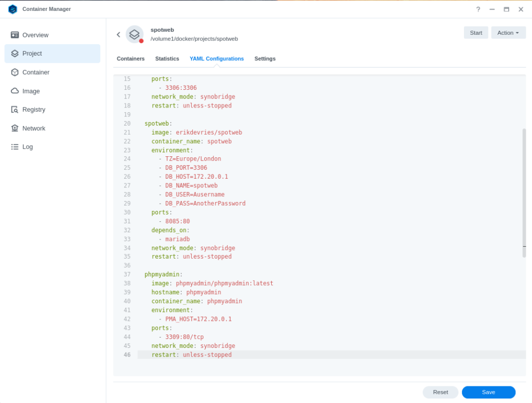Go to the Container section
Image resolution: width=532 pixels, height=403 pixels.
[52, 72]
